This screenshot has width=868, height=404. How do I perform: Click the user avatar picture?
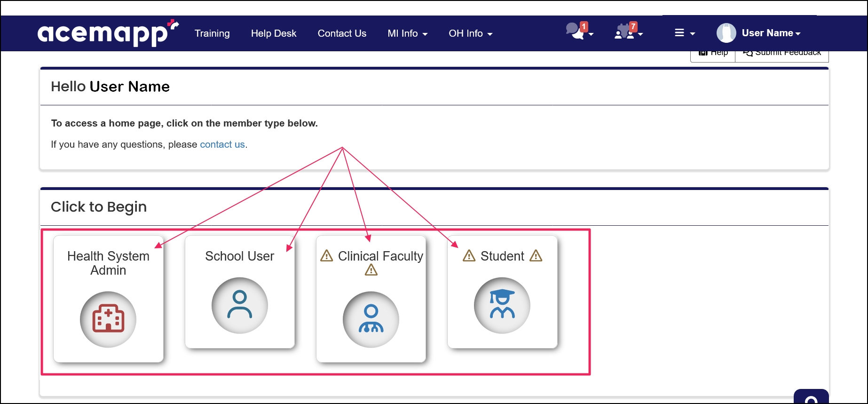[726, 33]
